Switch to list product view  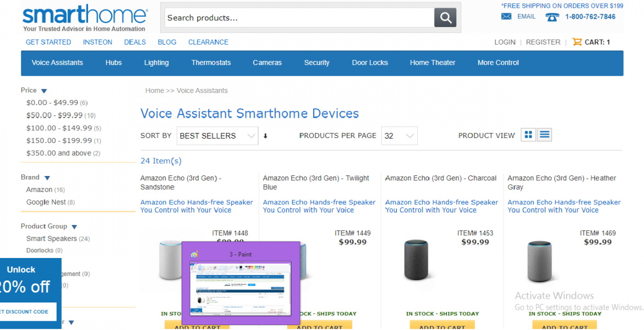pyautogui.click(x=544, y=135)
